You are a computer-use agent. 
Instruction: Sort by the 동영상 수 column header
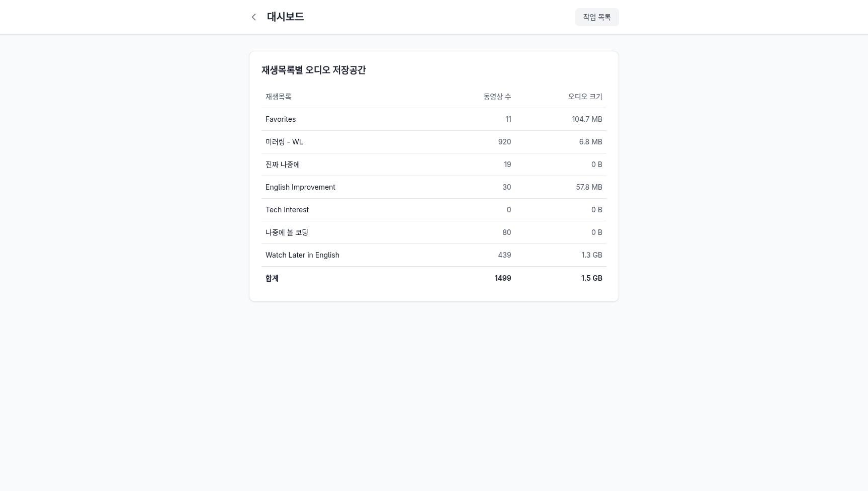497,97
